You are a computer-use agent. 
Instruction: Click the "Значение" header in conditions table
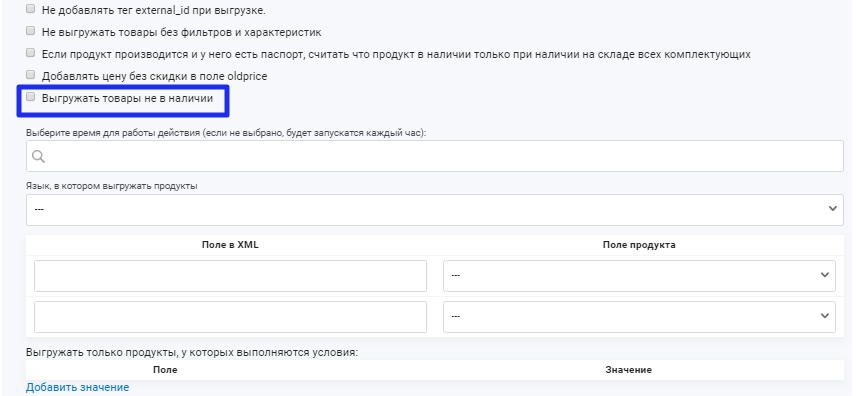[628, 370]
